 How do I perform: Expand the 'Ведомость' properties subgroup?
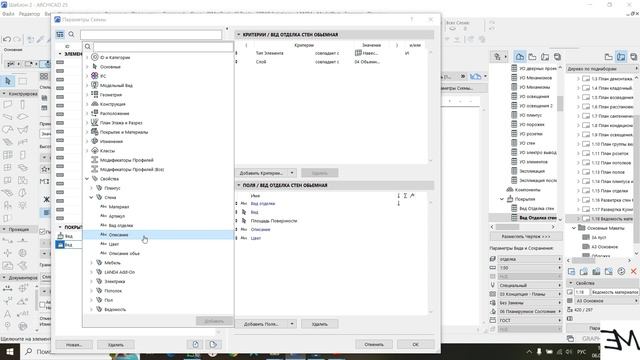[x=91, y=309]
